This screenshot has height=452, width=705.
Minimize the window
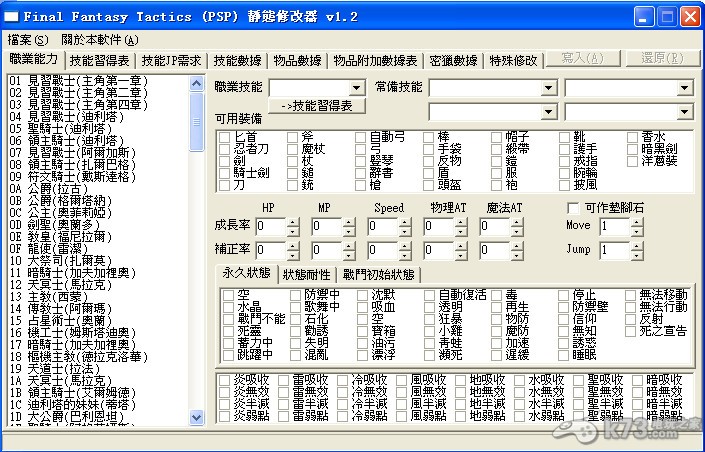pos(644,18)
